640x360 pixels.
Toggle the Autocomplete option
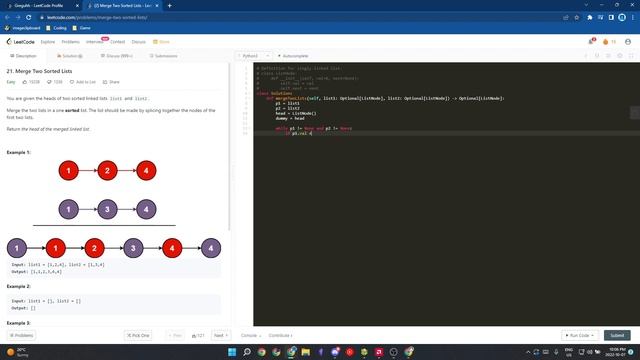(x=293, y=56)
